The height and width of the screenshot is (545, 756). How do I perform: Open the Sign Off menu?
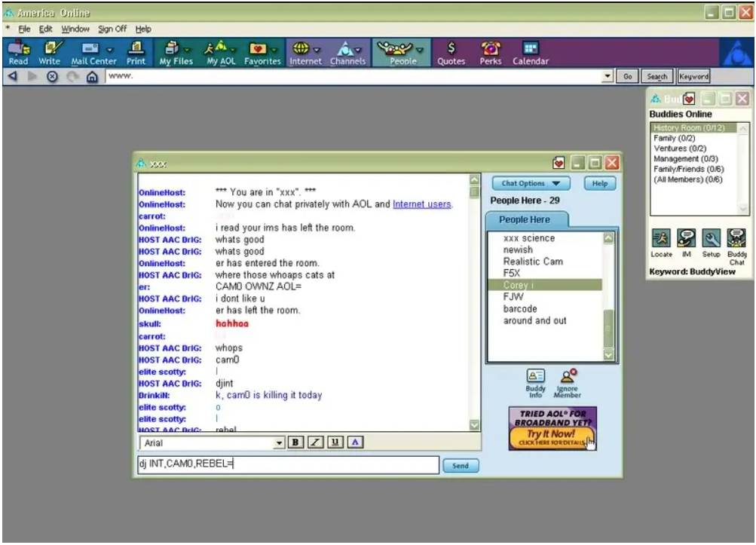[112, 29]
